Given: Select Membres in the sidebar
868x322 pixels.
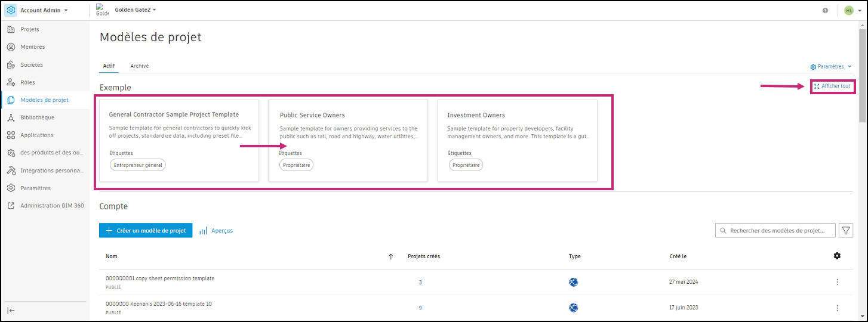Looking at the screenshot, I should (x=32, y=47).
